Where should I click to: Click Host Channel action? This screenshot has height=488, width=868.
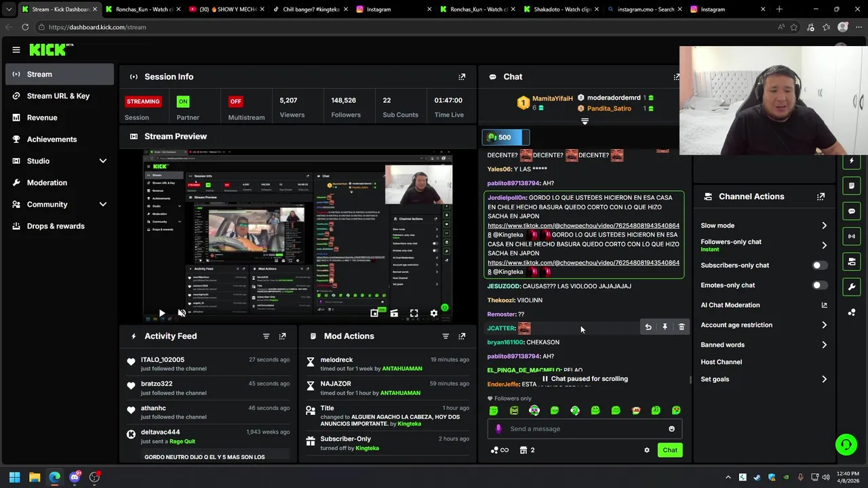pos(721,363)
